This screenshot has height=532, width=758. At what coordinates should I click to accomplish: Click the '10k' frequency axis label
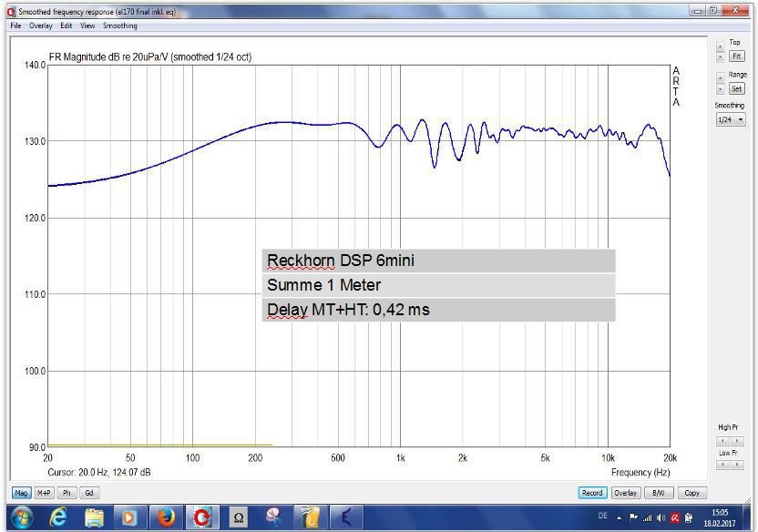[x=608, y=457]
